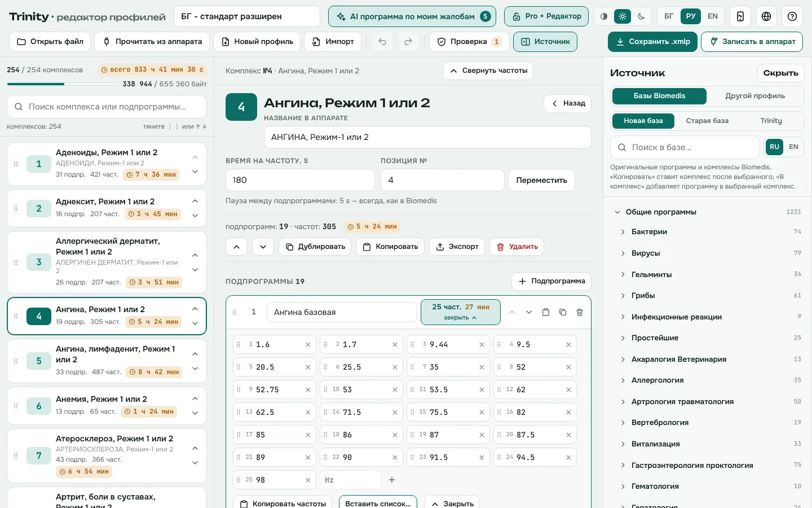Remove the 1.6 frequency with its X

pos(308,344)
